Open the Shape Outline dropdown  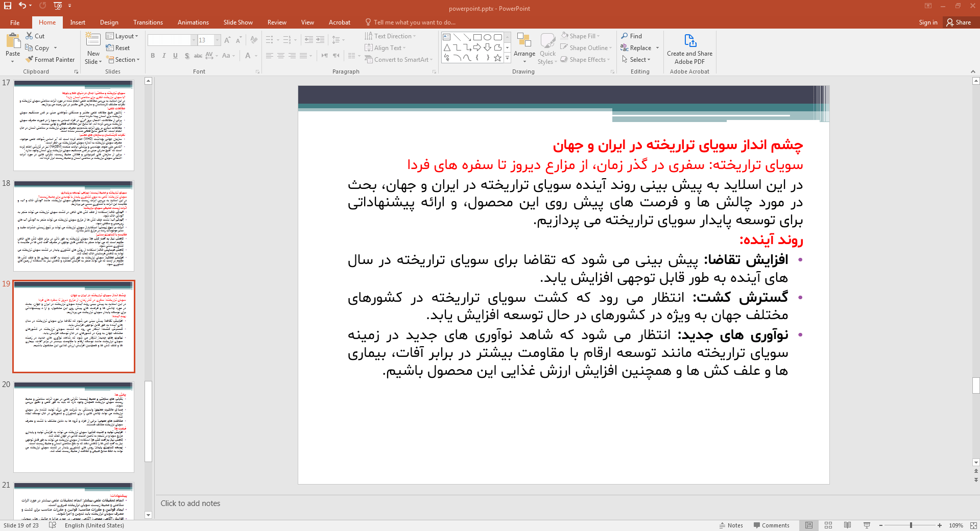pos(586,48)
